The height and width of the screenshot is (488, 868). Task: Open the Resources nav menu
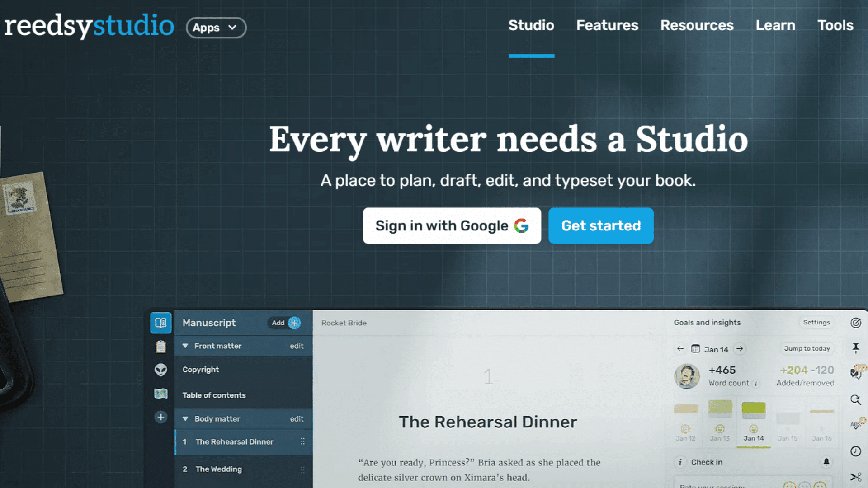(697, 25)
